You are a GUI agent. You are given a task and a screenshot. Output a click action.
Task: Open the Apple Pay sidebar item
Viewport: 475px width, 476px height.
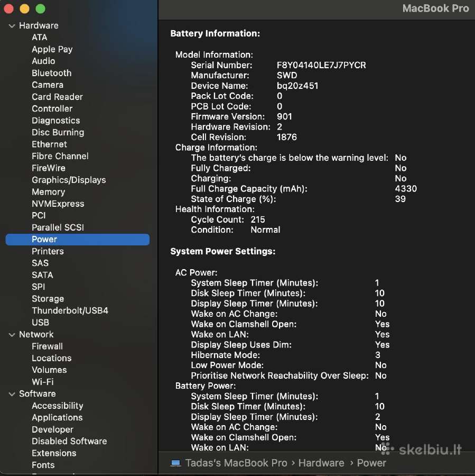[52, 49]
